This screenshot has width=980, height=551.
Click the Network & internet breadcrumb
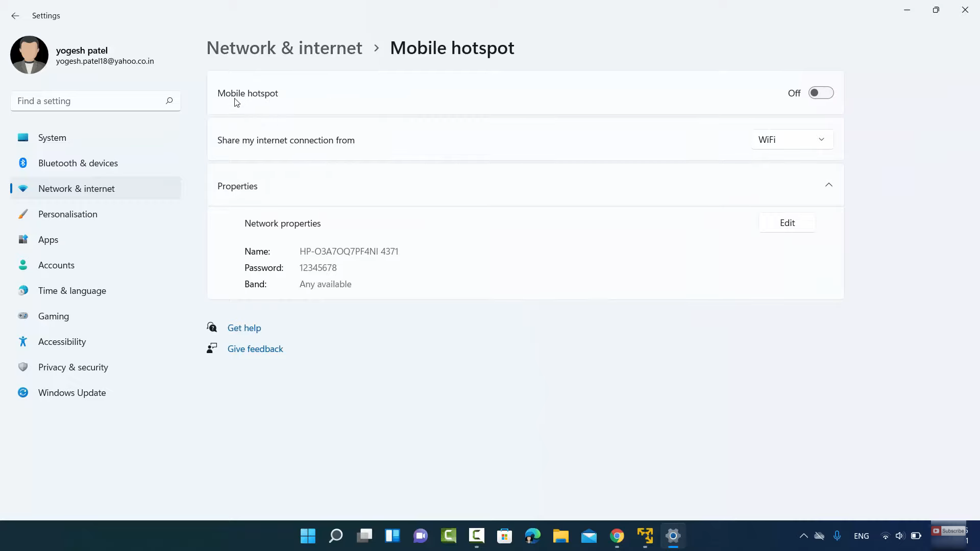pyautogui.click(x=284, y=48)
